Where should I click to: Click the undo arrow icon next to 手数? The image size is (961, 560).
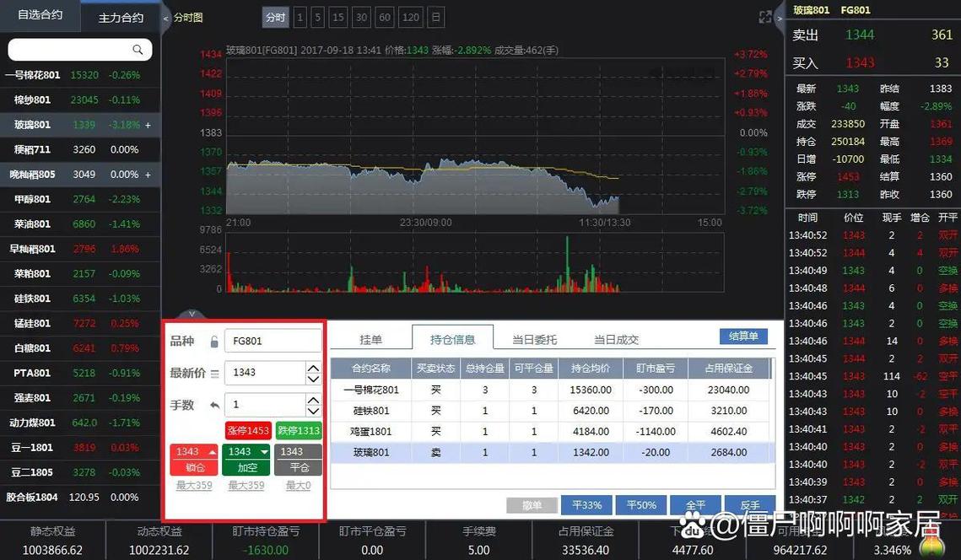pyautogui.click(x=216, y=405)
